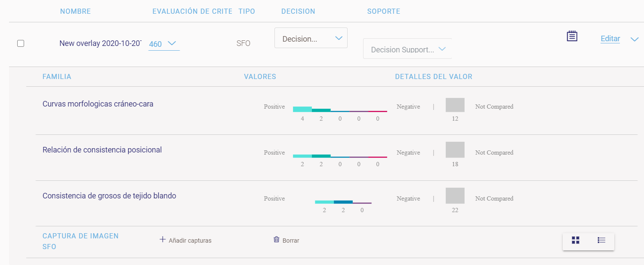Click the Añadir capturas button
The height and width of the screenshot is (265, 644).
point(190,241)
